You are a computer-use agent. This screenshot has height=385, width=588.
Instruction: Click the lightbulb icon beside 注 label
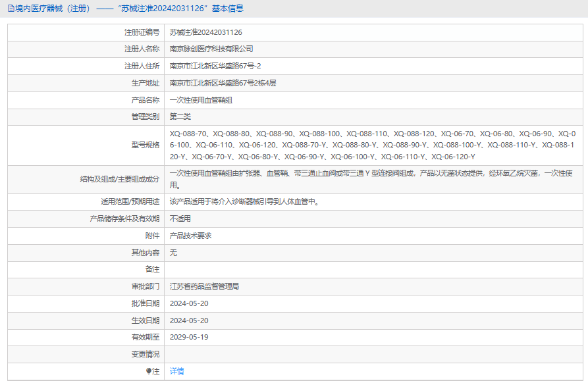[x=149, y=371]
